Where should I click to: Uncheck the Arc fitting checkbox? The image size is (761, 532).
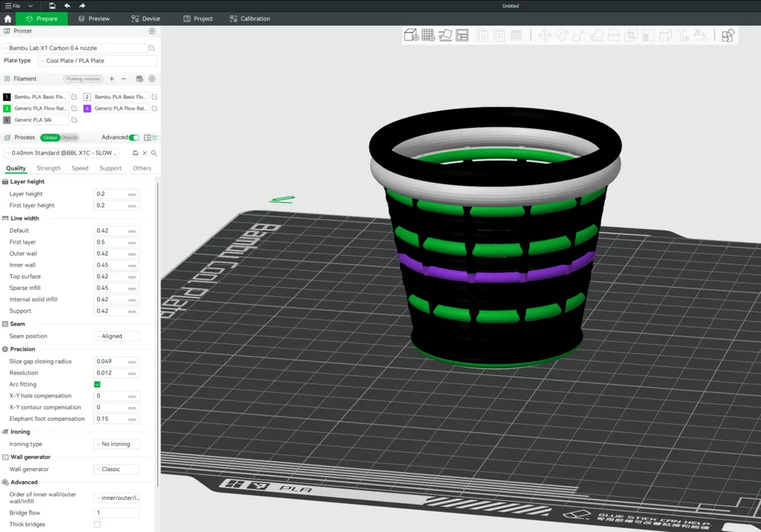97,384
